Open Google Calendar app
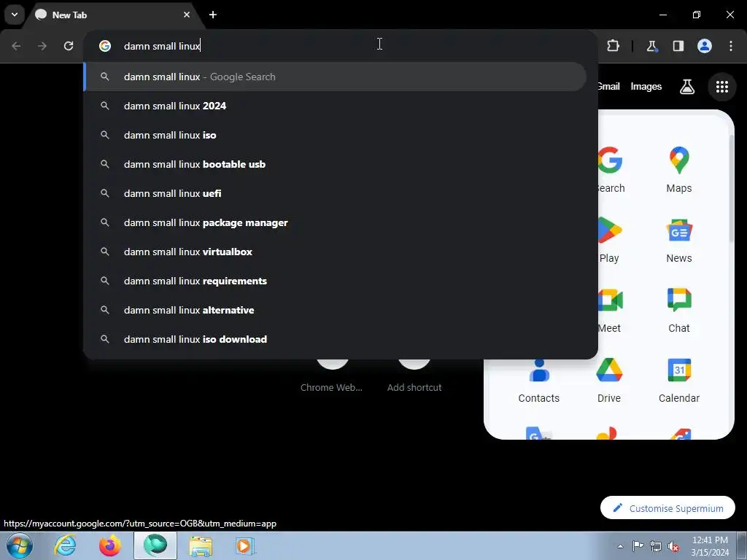 (679, 380)
